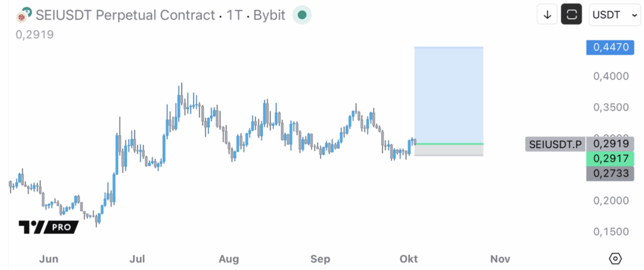Click the Nov label on time axis
644x270 pixels.
pos(500,259)
